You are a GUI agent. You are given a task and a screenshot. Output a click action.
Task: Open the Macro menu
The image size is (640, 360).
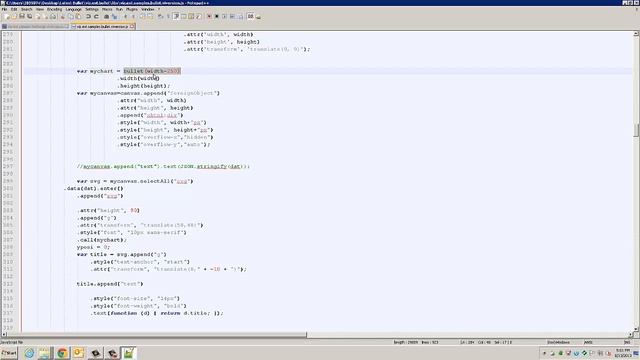[107, 9]
